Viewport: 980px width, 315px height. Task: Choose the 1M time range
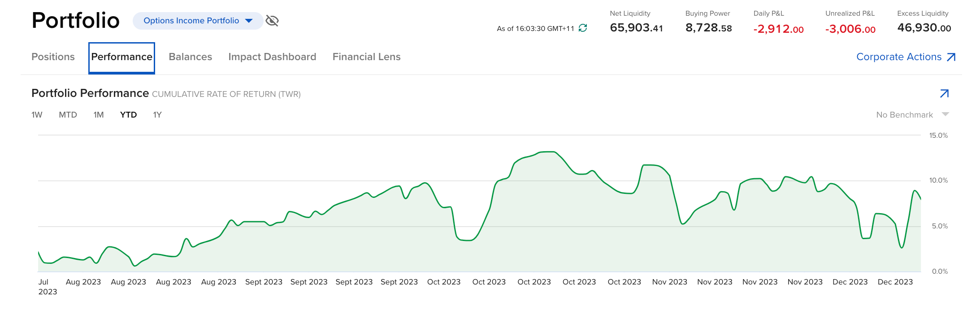[x=99, y=115]
